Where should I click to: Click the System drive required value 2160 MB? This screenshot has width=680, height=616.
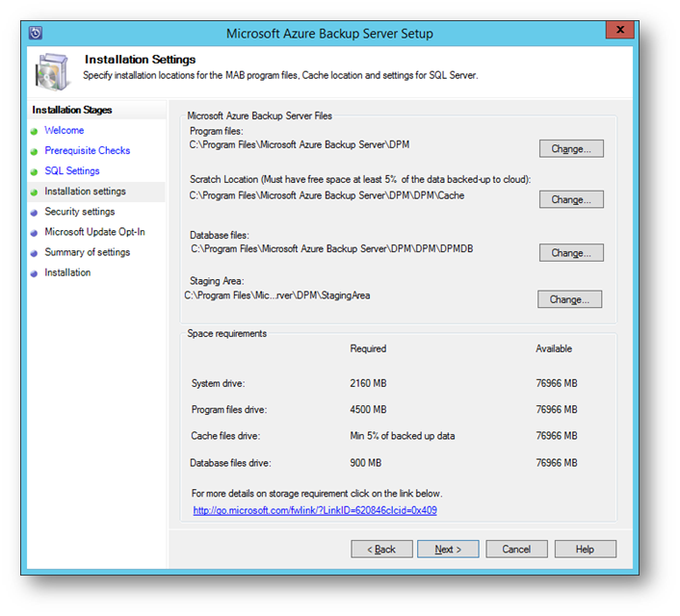tap(368, 383)
